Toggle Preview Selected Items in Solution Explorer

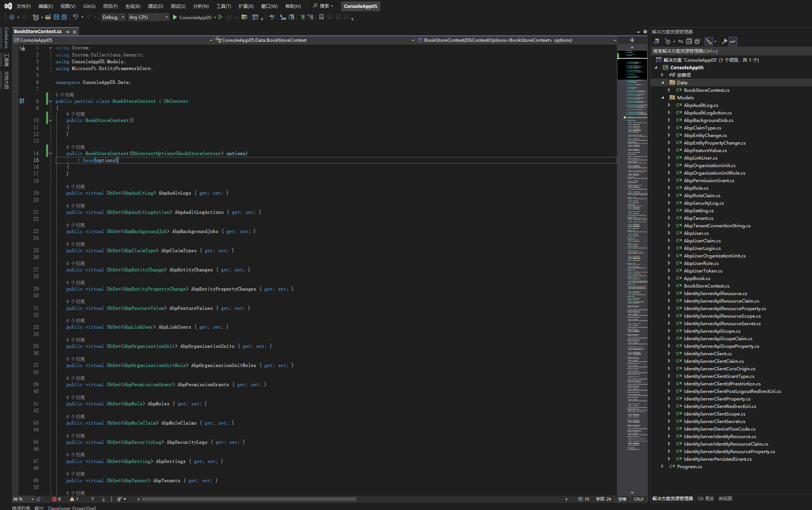click(x=733, y=41)
